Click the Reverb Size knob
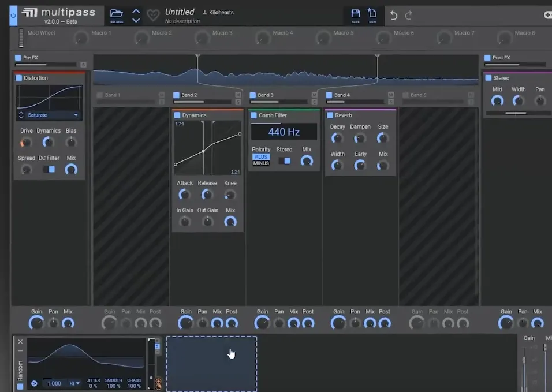The image size is (552, 392). point(383,139)
